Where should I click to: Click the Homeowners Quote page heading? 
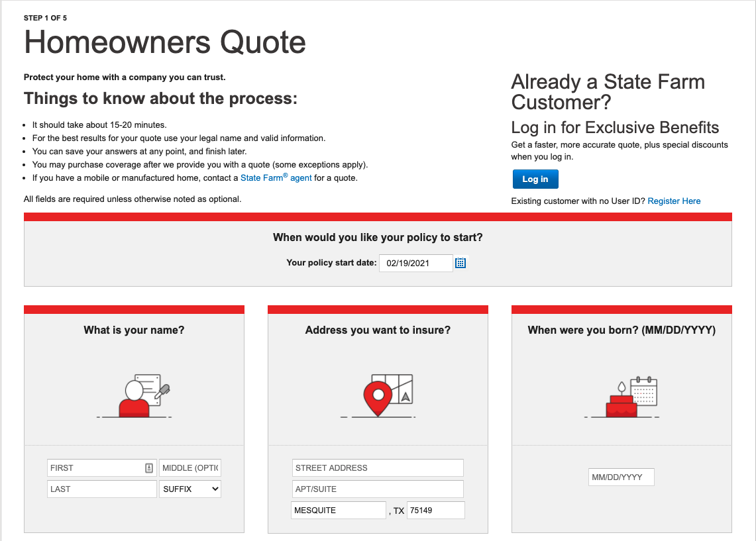(164, 42)
